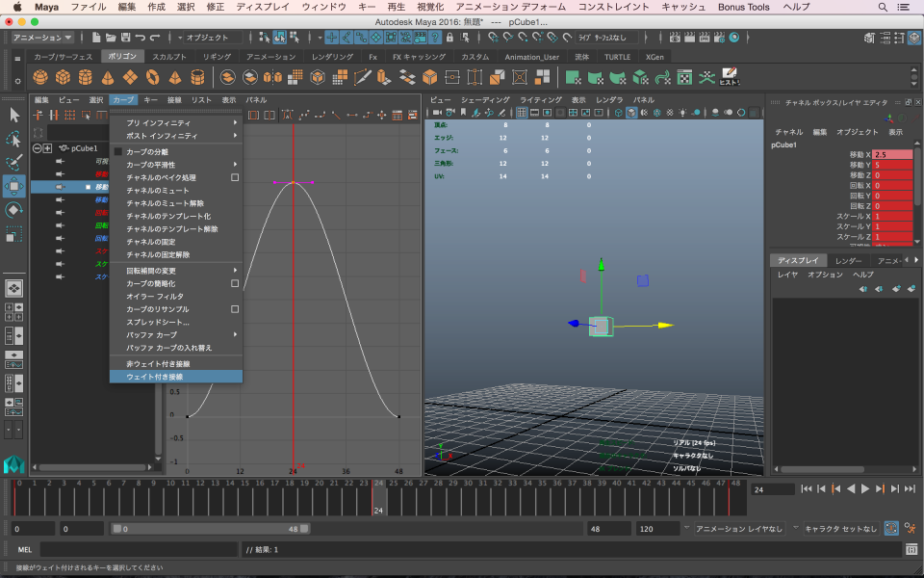Open Simplify Curve options box
Image resolution: width=924 pixels, height=578 pixels.
pyautogui.click(x=235, y=283)
